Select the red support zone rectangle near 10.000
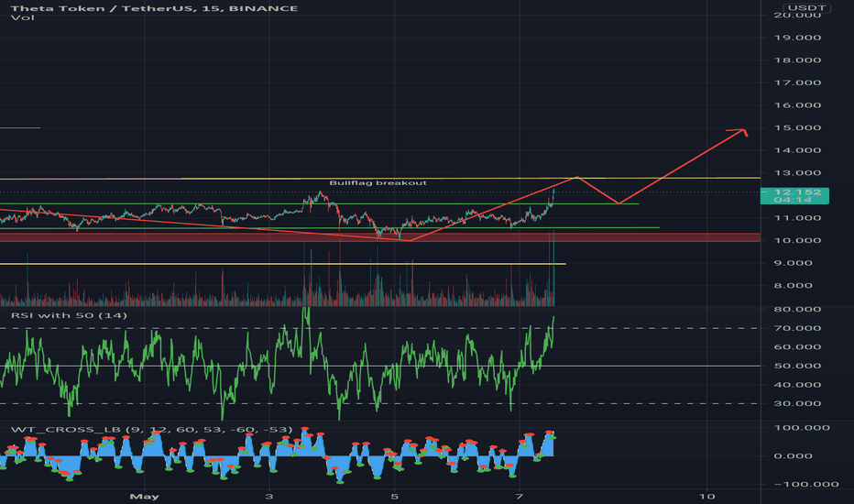Image resolution: width=854 pixels, height=504 pixels. pyautogui.click(x=379, y=237)
